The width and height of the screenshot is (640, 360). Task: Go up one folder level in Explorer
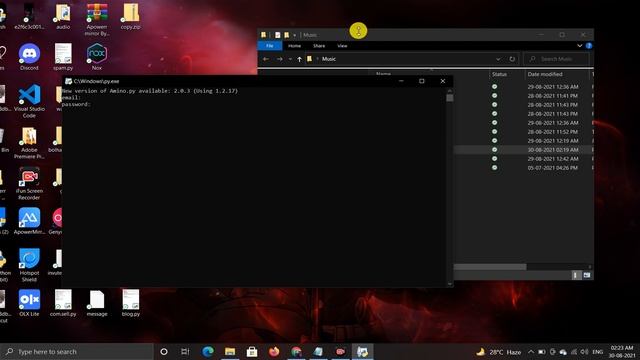[x=299, y=59]
